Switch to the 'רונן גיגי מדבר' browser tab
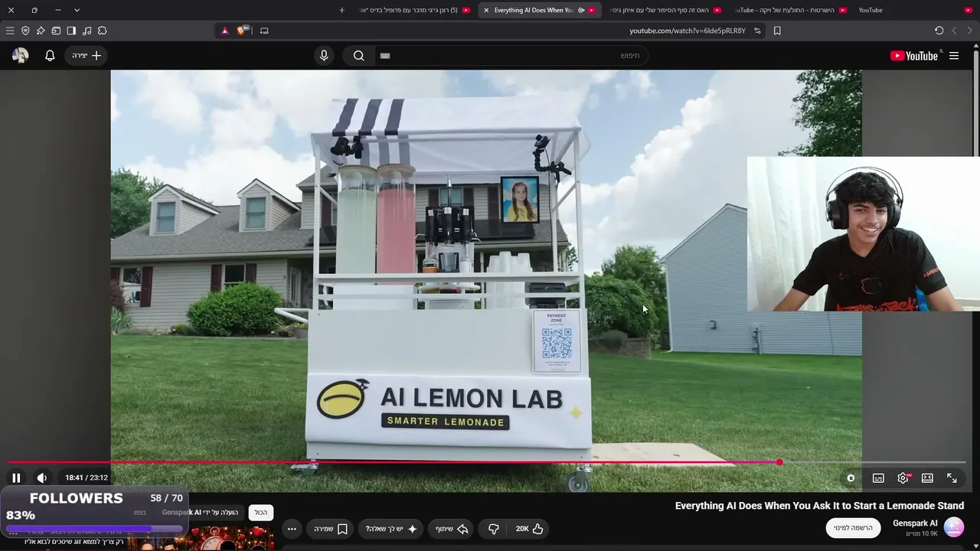The height and width of the screenshot is (551, 980). 414,10
